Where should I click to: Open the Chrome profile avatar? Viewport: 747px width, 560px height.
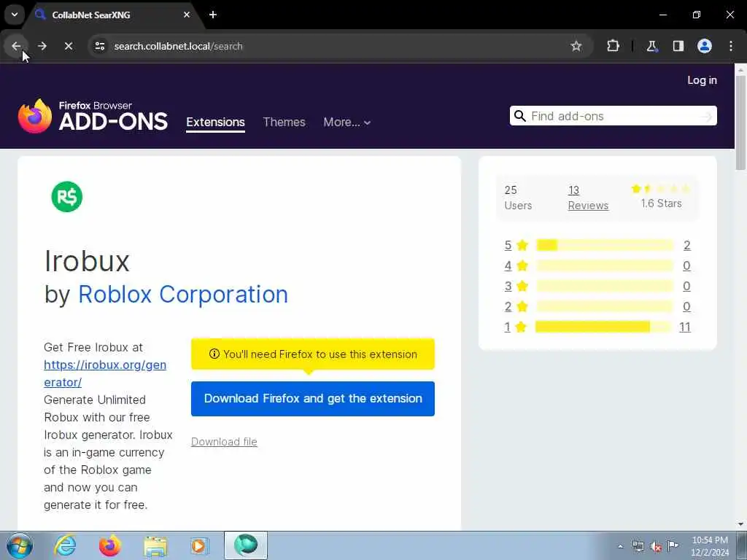[705, 46]
